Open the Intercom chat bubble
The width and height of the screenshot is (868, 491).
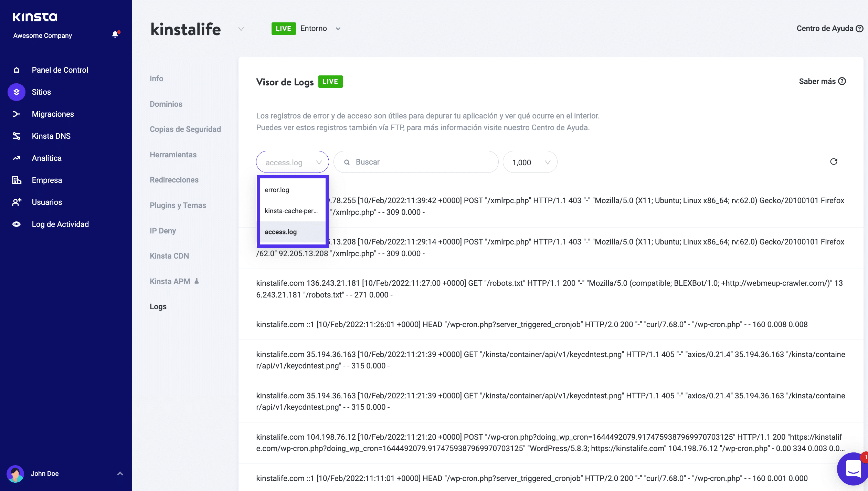click(x=853, y=469)
